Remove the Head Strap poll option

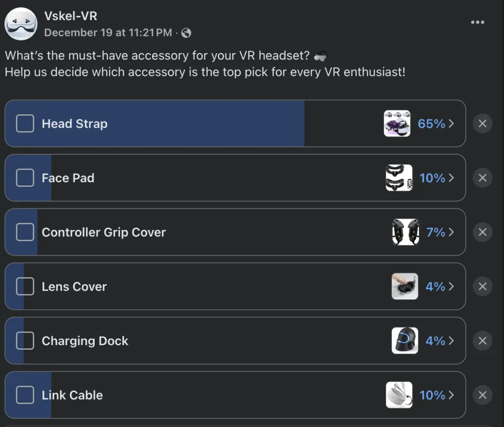(x=482, y=124)
